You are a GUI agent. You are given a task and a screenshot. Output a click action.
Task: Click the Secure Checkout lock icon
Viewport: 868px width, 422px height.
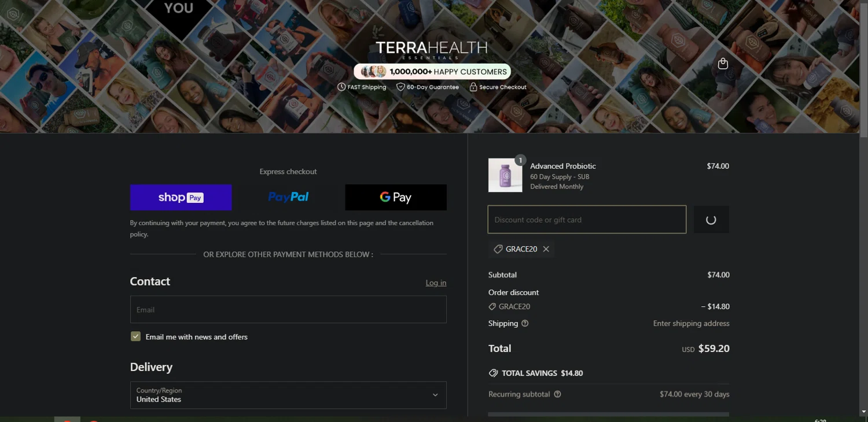pyautogui.click(x=473, y=87)
